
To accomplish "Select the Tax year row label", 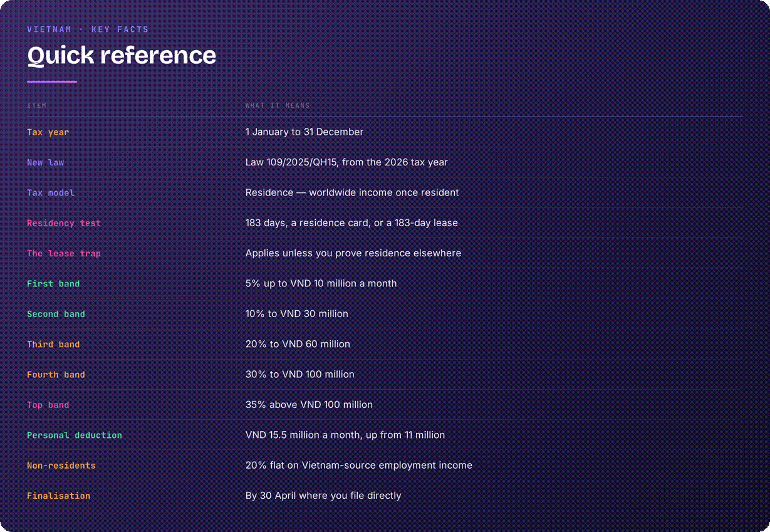I will click(x=48, y=132).
